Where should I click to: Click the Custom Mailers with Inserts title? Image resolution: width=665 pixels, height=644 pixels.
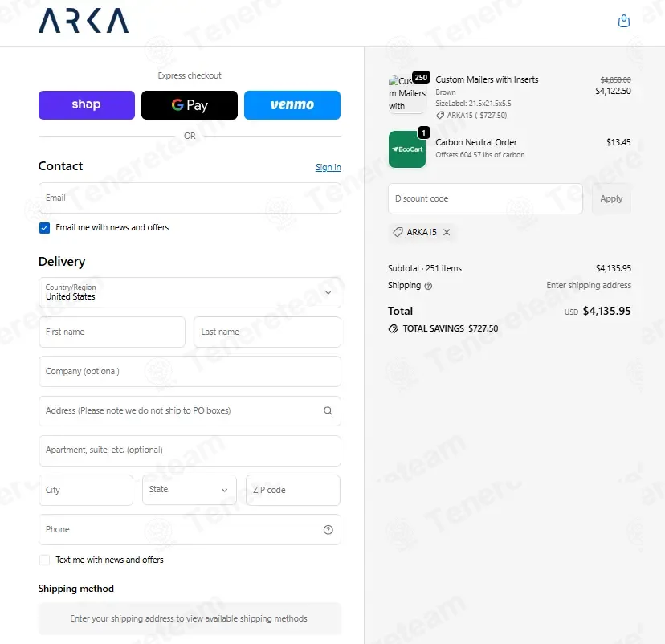coord(487,79)
